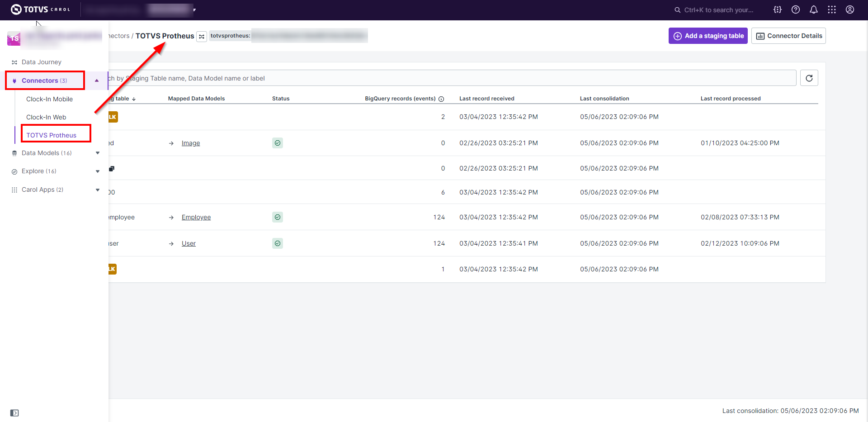Viewport: 868px width, 422px height.
Task: Open Data Journey in sidebar
Action: (x=41, y=62)
